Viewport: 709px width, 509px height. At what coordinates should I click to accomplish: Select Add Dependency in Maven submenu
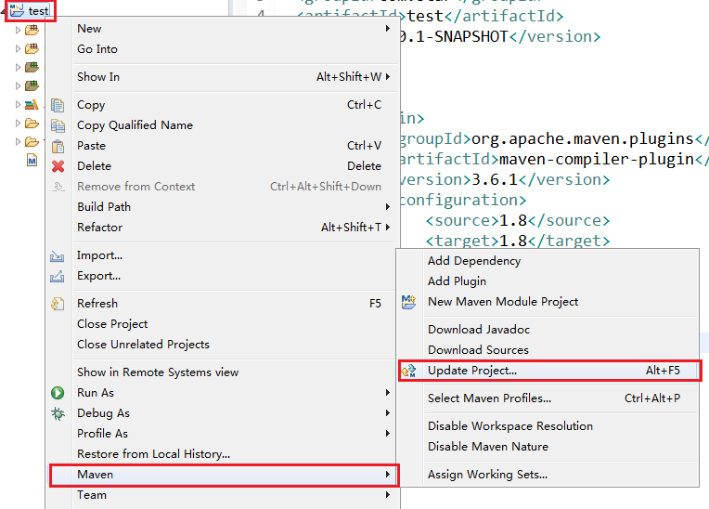[474, 261]
